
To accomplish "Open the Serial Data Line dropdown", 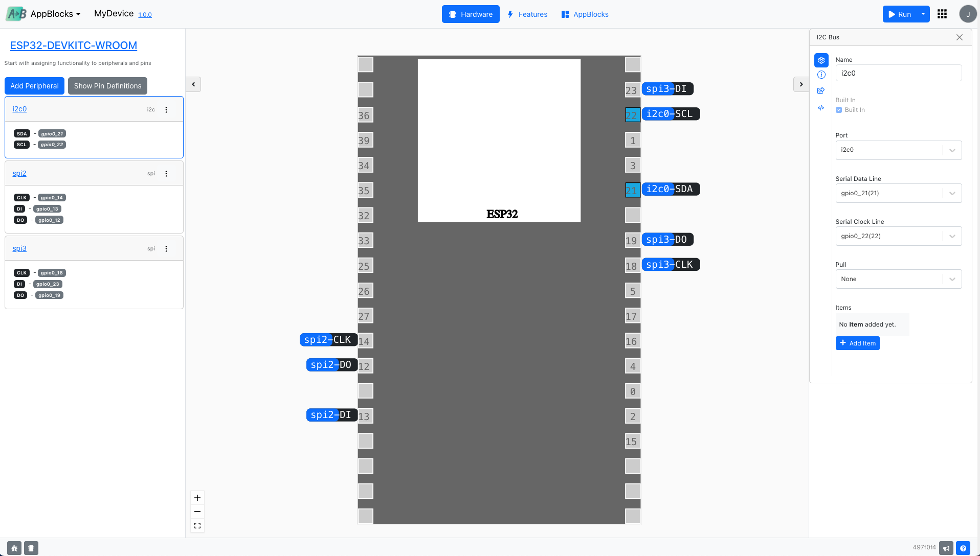I will (x=899, y=193).
